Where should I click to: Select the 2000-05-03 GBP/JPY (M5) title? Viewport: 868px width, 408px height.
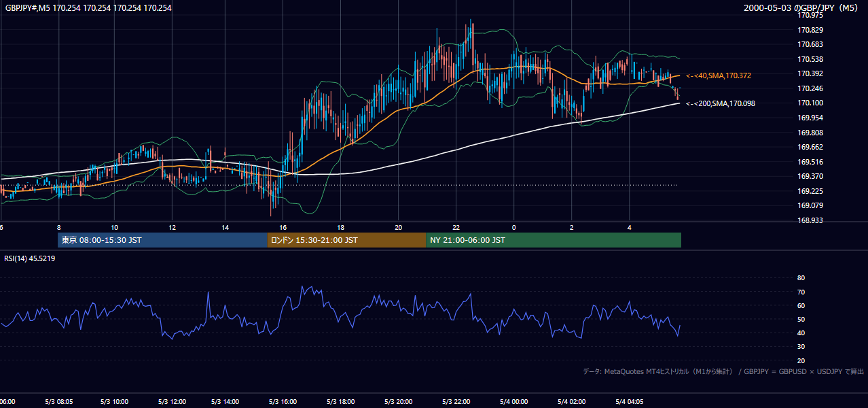(x=801, y=8)
